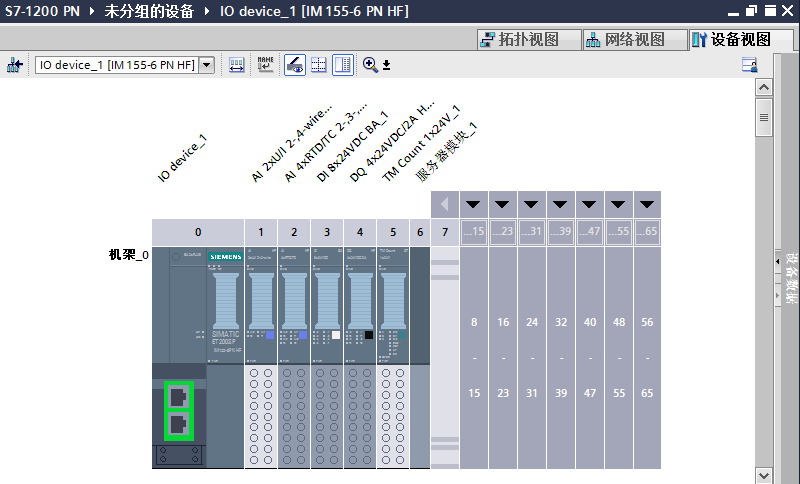Toggle the show address labels eye icon
Viewport: 800px width, 484px height.
295,65
